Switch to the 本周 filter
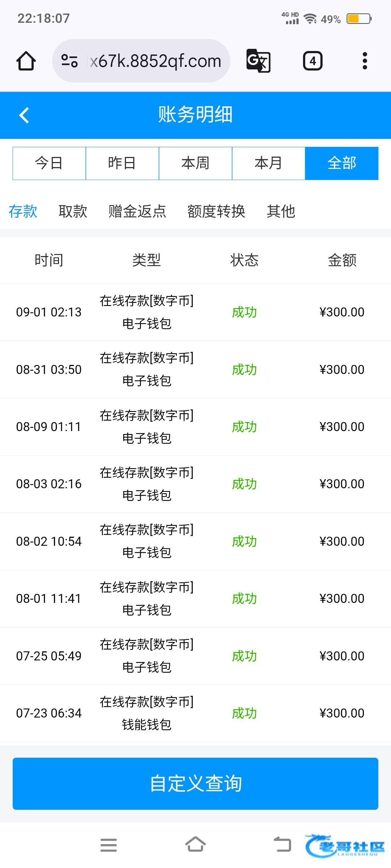391x868 pixels. 195,163
